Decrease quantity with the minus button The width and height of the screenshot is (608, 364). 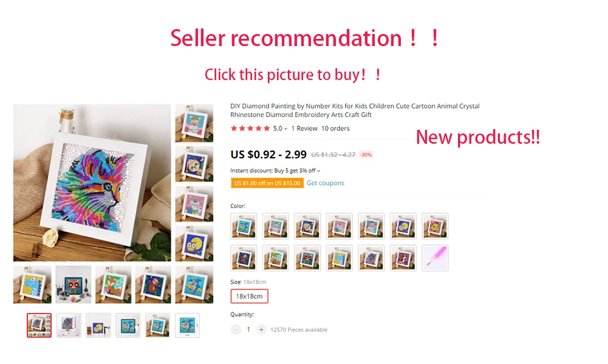[236, 329]
